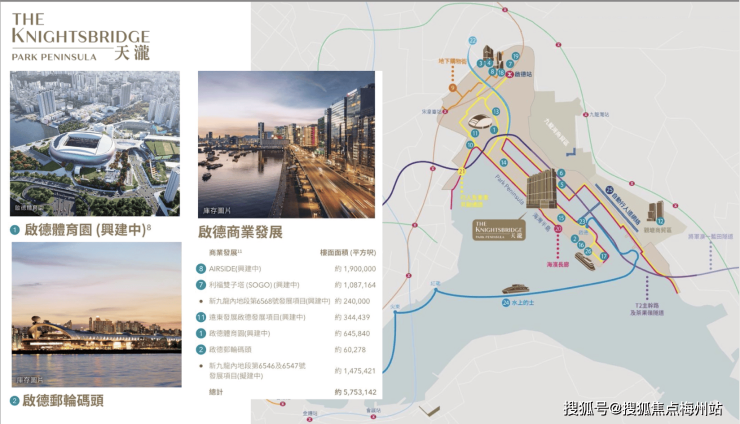This screenshot has height=424, width=740.
Task: Click the table column header 樓面面積 (平方呎)
Action: pos(348,253)
